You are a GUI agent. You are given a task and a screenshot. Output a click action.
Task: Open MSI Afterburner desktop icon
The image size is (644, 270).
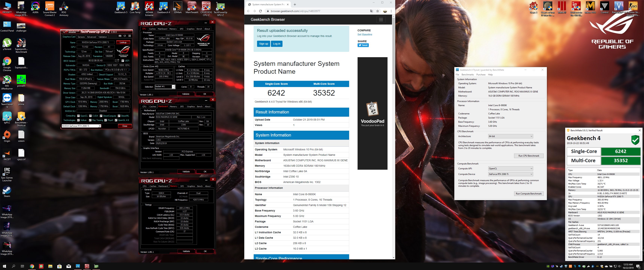7,83
